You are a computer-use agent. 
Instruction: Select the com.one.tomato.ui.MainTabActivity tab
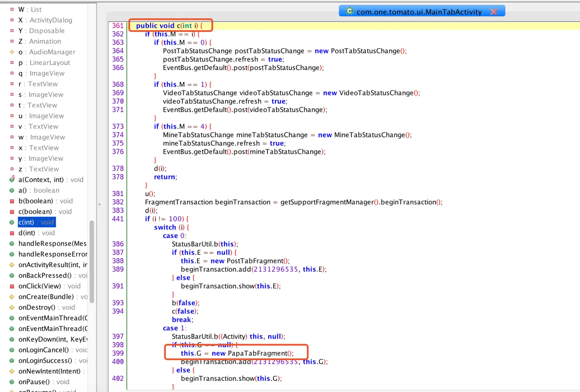[422, 11]
